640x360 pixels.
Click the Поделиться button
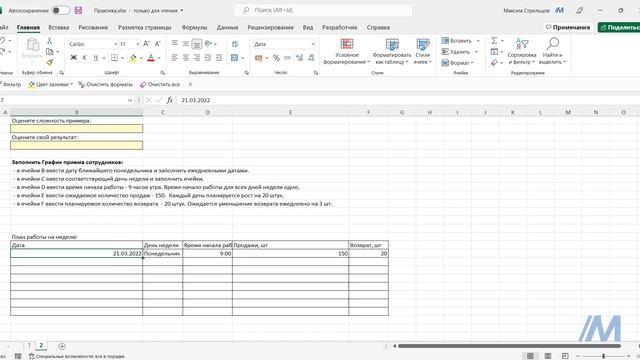click(x=619, y=27)
